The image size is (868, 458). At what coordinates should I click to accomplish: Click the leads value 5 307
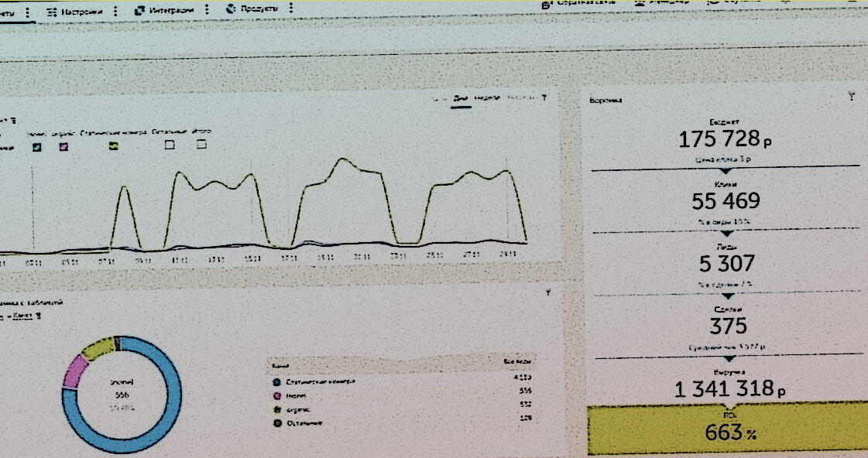727,264
